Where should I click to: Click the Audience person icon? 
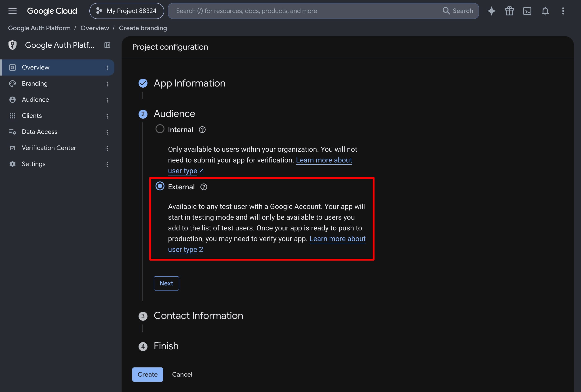point(13,100)
